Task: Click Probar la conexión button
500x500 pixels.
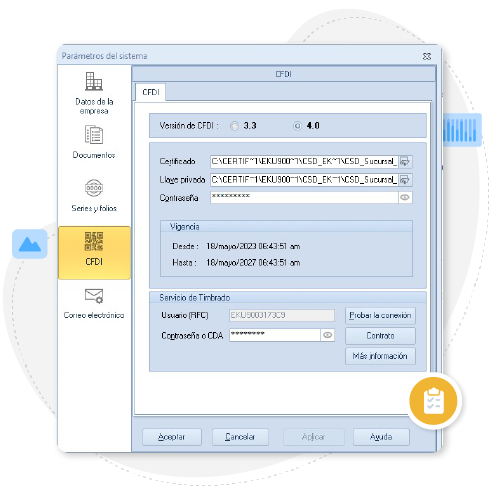Action: (380, 315)
